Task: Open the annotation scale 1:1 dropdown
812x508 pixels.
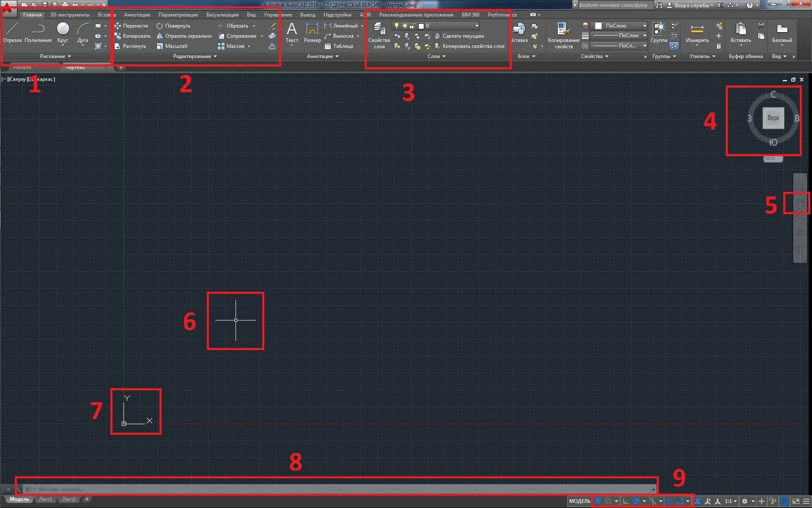Action: (x=731, y=501)
